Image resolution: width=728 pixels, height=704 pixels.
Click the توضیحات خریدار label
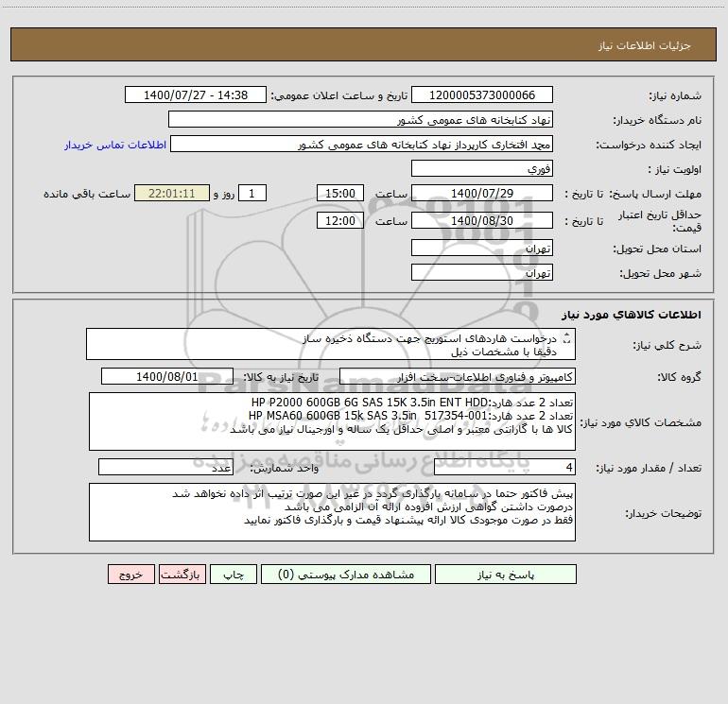pos(664,513)
